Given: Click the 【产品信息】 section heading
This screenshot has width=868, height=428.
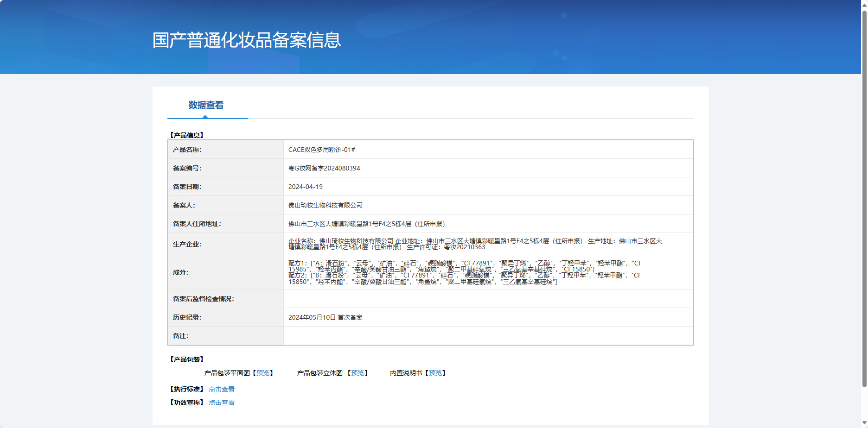Looking at the screenshot, I should 187,135.
